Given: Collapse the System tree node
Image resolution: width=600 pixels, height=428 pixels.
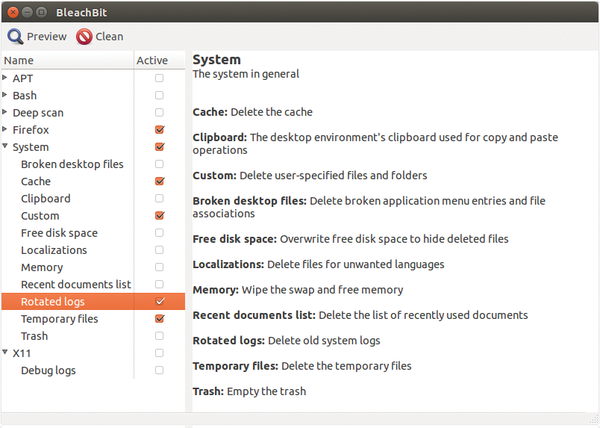Looking at the screenshot, I should [x=5, y=146].
